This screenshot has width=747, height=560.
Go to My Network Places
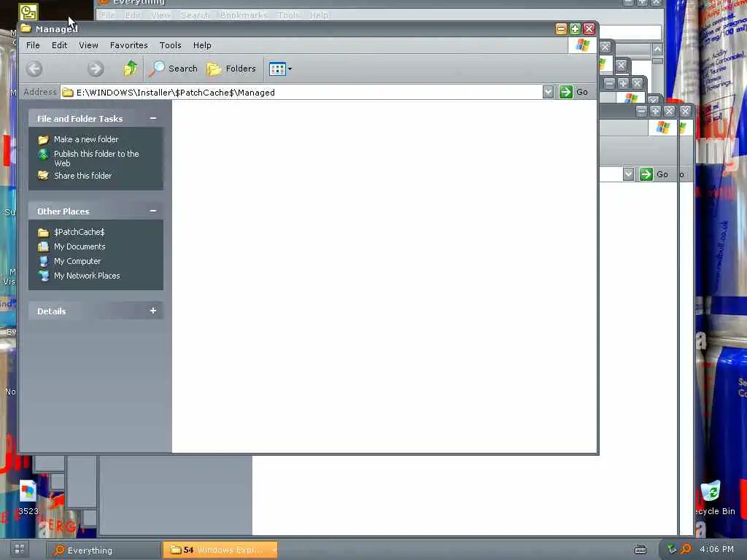point(87,276)
